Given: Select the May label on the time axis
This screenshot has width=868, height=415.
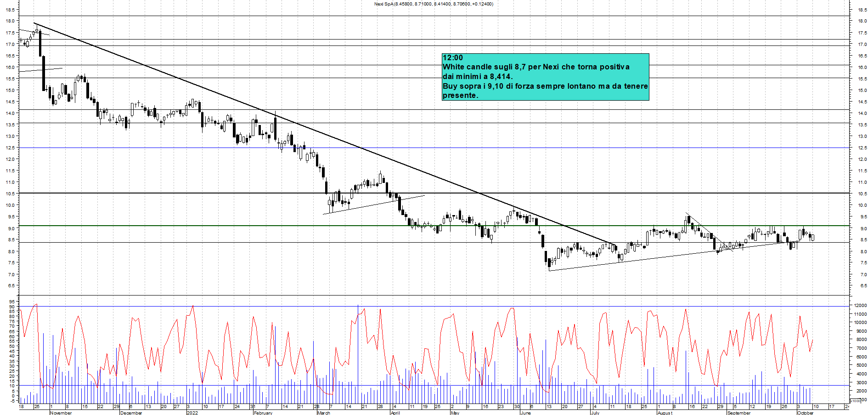Looking at the screenshot, I should click(455, 413).
